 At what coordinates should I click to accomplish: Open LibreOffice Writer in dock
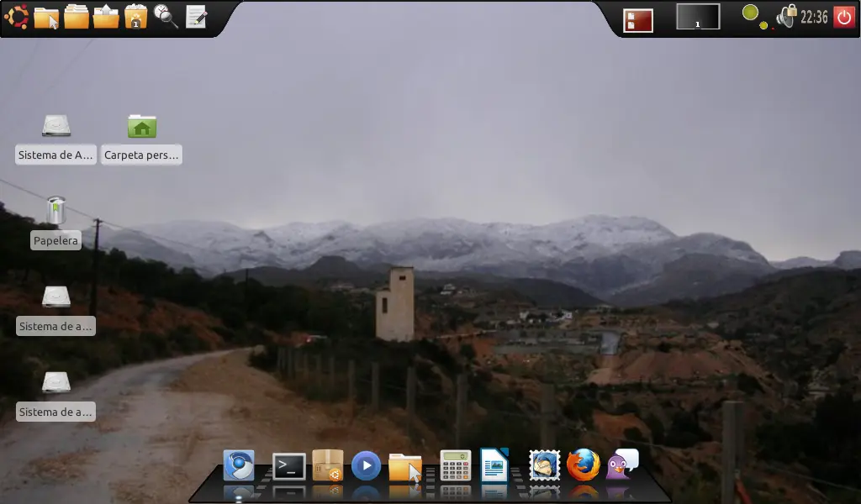point(494,465)
